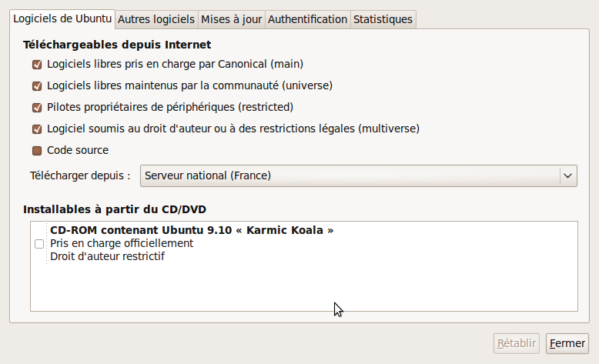Image resolution: width=599 pixels, height=364 pixels.
Task: Click the dropdown arrow beside Serveur national
Action: [x=568, y=176]
